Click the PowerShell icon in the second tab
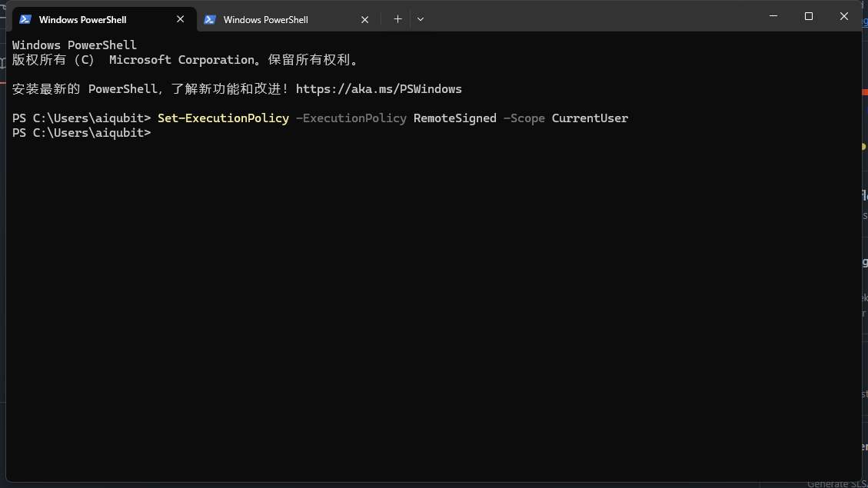This screenshot has width=868, height=488. pyautogui.click(x=210, y=19)
